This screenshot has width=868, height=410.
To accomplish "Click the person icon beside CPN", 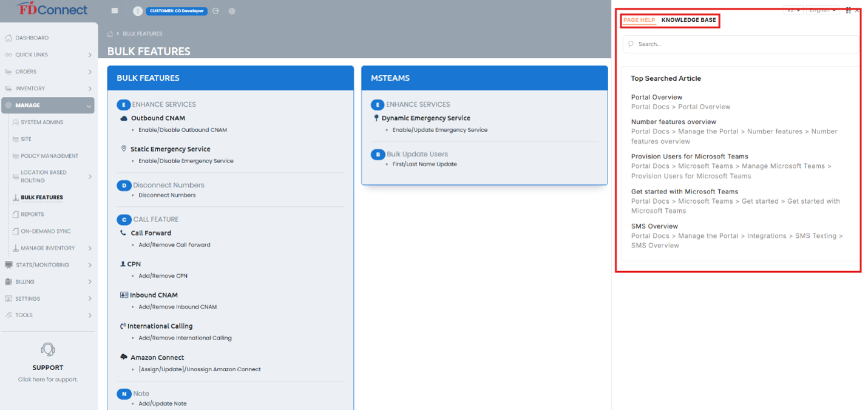I will (x=123, y=264).
